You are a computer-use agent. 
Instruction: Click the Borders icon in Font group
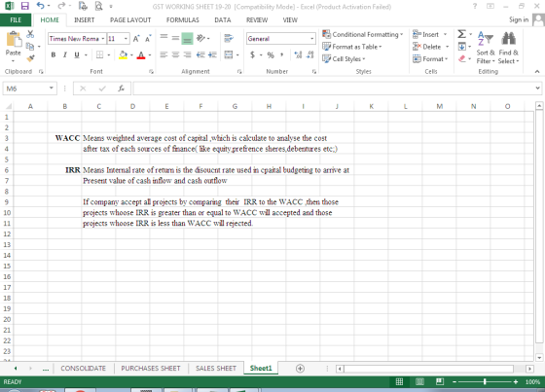click(x=99, y=54)
